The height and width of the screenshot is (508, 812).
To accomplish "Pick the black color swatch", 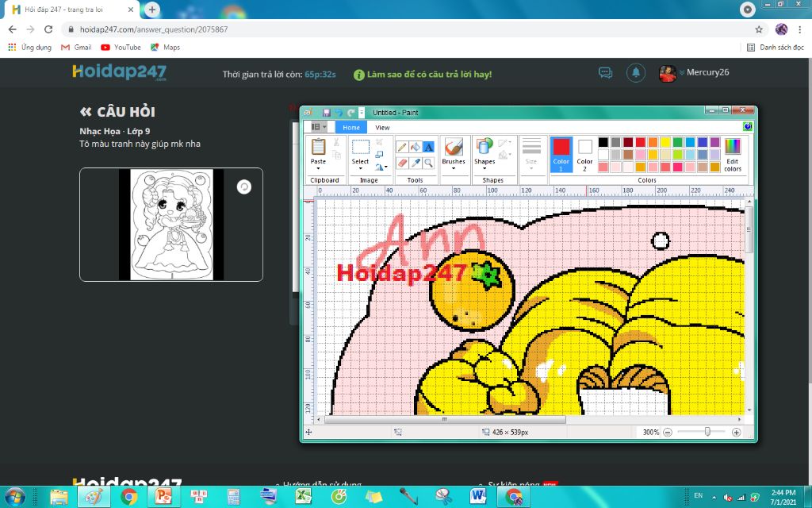I will [x=603, y=142].
